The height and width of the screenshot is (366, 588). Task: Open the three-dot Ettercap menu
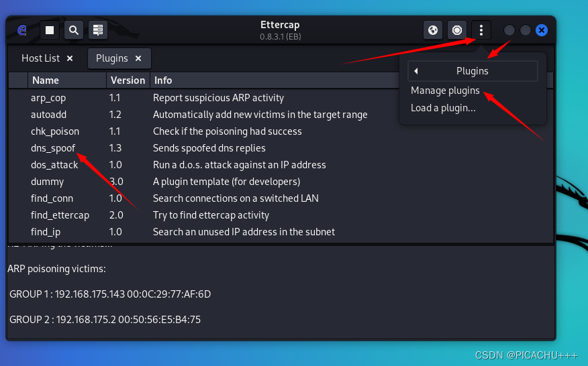481,30
